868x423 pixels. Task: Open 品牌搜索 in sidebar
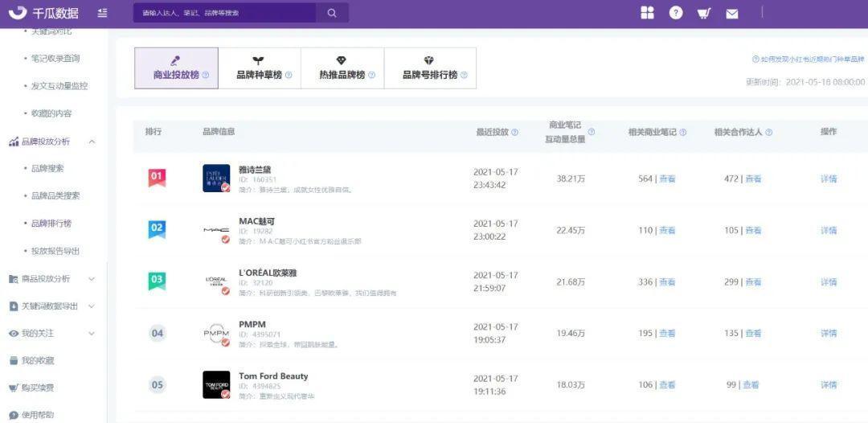point(47,168)
